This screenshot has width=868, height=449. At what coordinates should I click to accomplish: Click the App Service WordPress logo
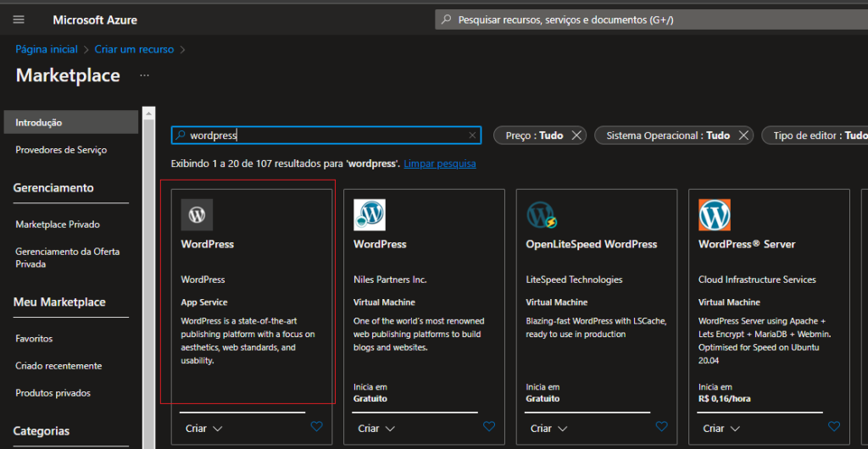(197, 214)
